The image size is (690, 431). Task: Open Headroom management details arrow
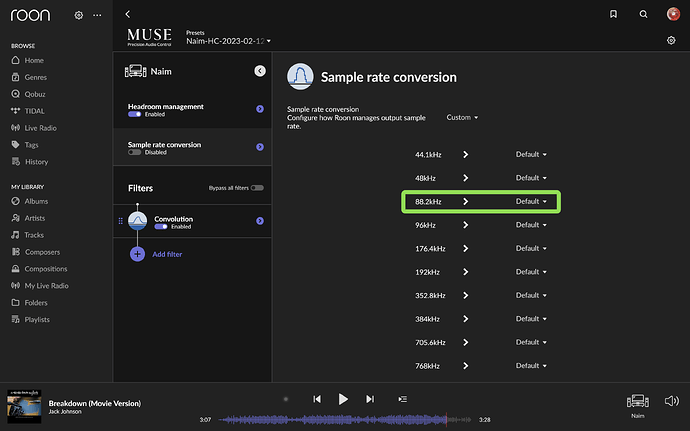[x=260, y=109]
